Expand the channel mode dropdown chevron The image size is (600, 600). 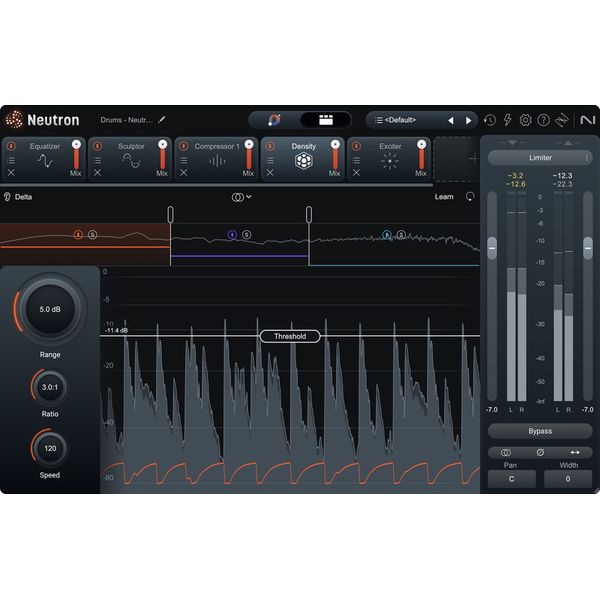pos(248,197)
